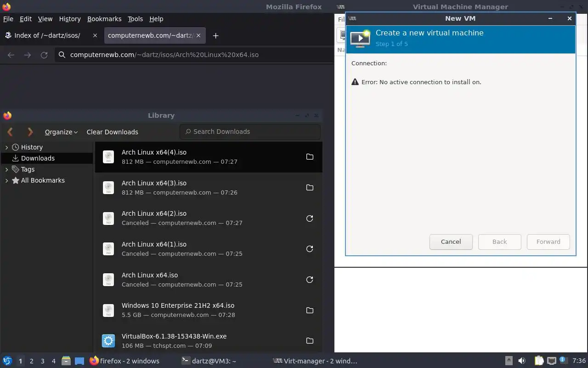Click Cancel in New VM dialog
588x368 pixels.
tap(451, 241)
